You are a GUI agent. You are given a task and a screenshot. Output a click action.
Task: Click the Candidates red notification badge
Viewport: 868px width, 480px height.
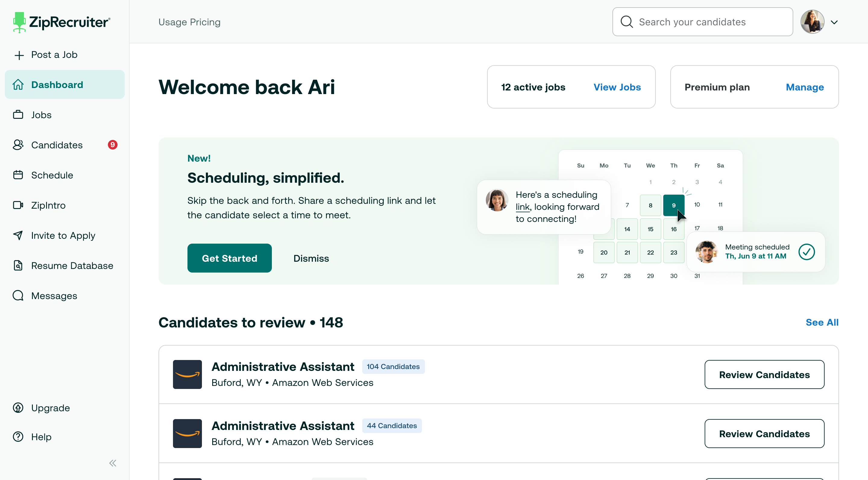(112, 145)
